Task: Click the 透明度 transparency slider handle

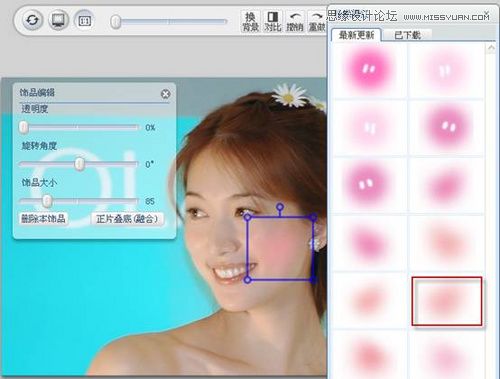Action: pyautogui.click(x=23, y=127)
